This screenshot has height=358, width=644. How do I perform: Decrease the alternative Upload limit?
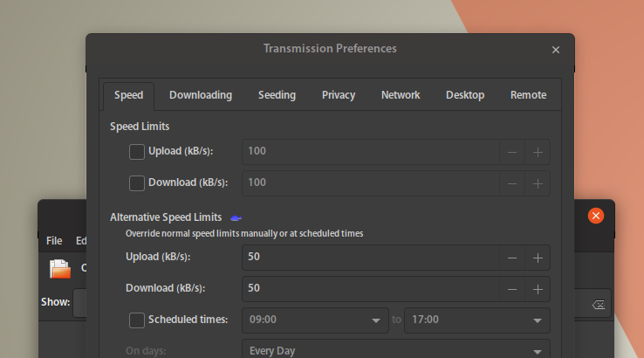[512, 258]
